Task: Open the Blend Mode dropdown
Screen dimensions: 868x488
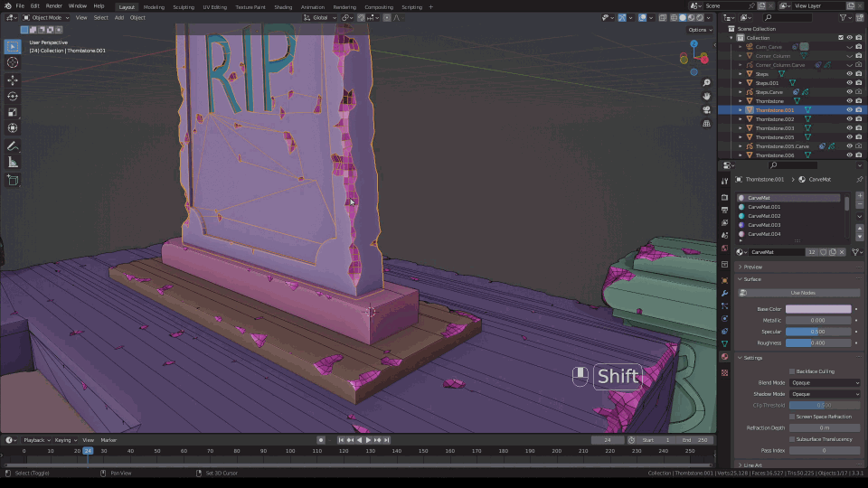Action: pyautogui.click(x=825, y=383)
